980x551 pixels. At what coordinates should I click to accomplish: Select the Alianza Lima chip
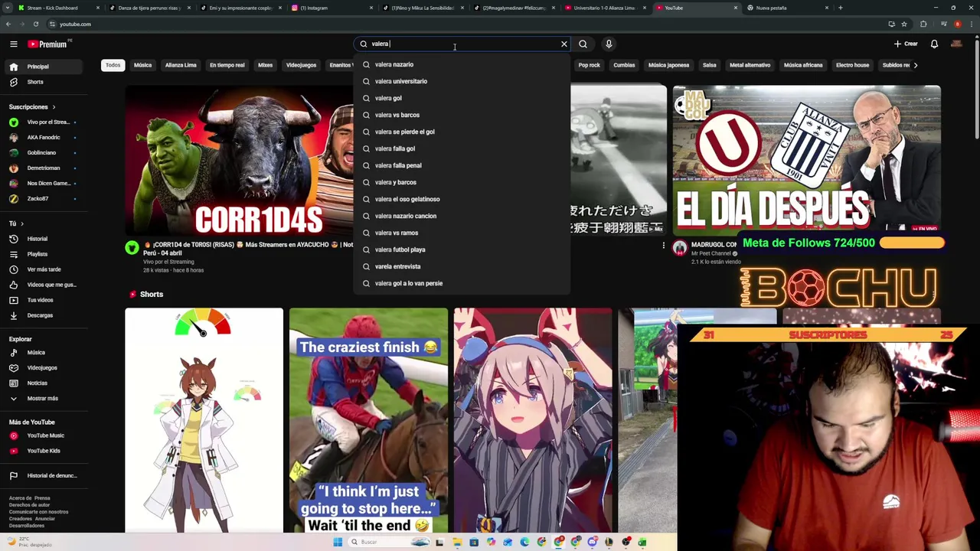[x=181, y=65]
